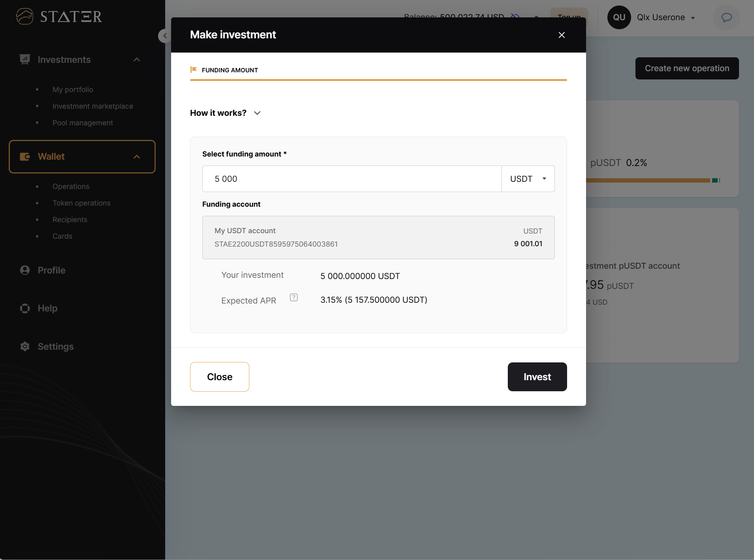Collapse the Investments menu section
Image resolution: width=754 pixels, height=560 pixels.
(137, 60)
